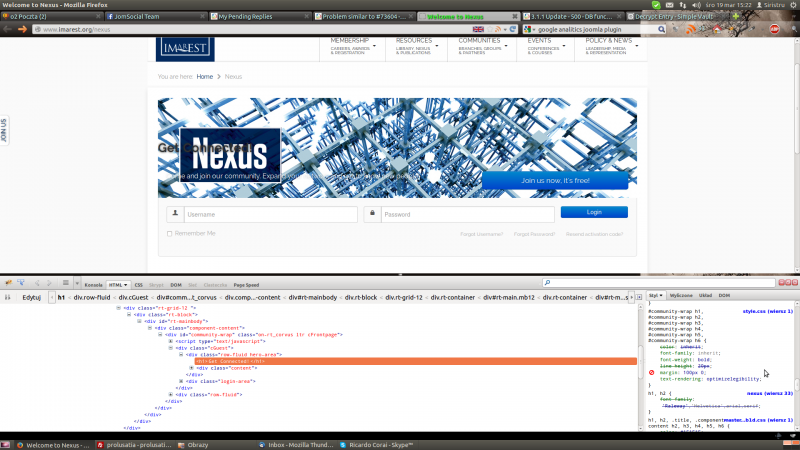Open the Thunderbird Inbox taskbar item
Viewport: 800px width, 450px height.
coord(296,445)
